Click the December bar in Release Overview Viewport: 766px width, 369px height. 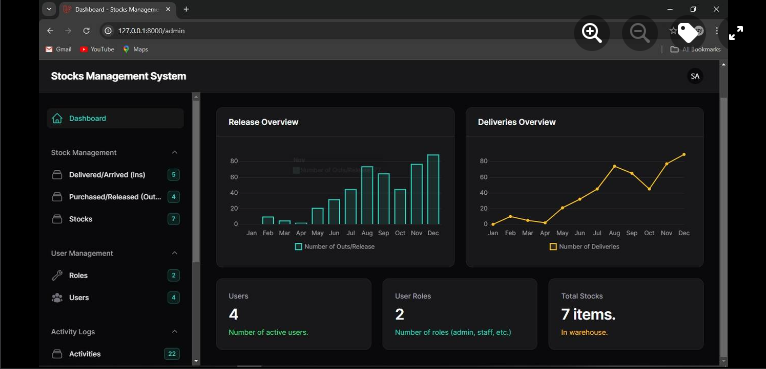[x=433, y=189]
